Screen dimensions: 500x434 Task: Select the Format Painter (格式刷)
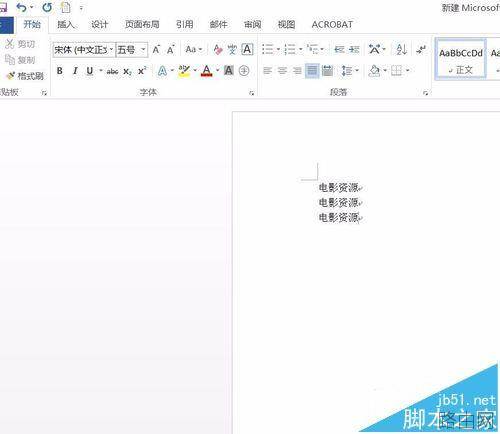25,76
